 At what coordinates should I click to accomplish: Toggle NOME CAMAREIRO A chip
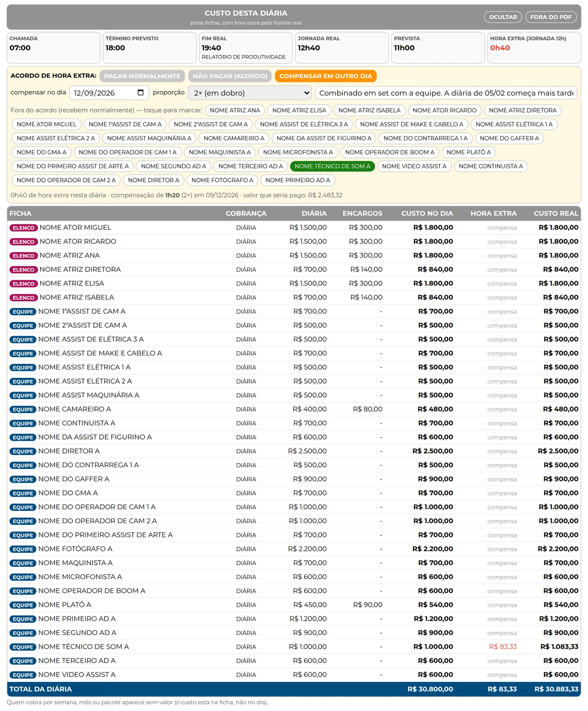click(x=234, y=138)
